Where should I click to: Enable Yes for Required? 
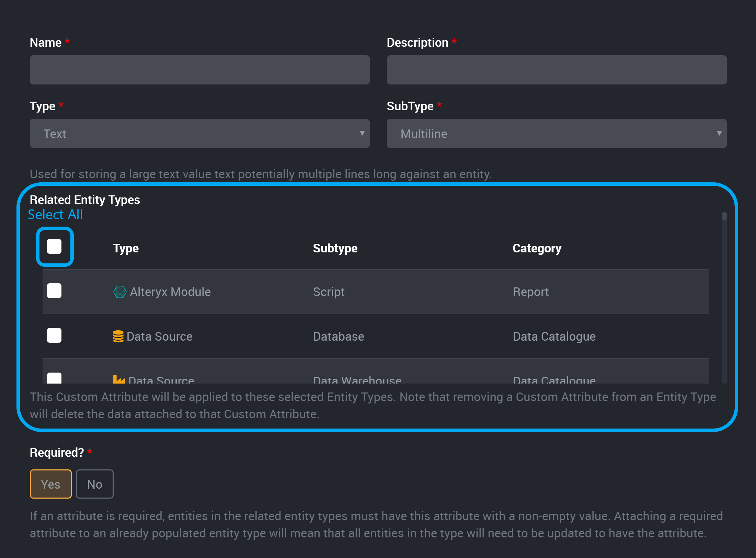tap(50, 484)
